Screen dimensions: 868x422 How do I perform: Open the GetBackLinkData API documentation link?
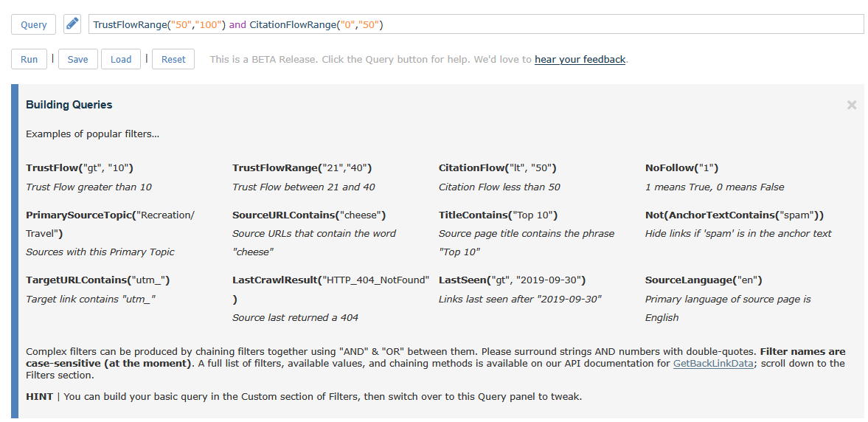(713, 363)
